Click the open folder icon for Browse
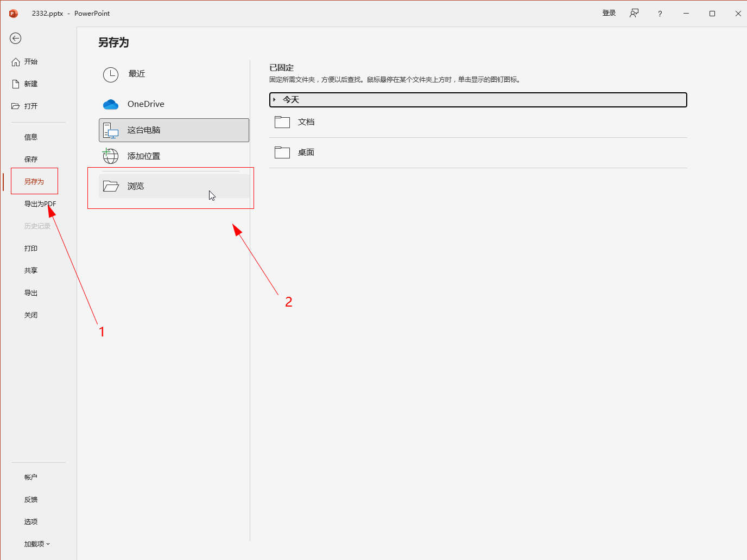The image size is (747, 560). [x=111, y=186]
